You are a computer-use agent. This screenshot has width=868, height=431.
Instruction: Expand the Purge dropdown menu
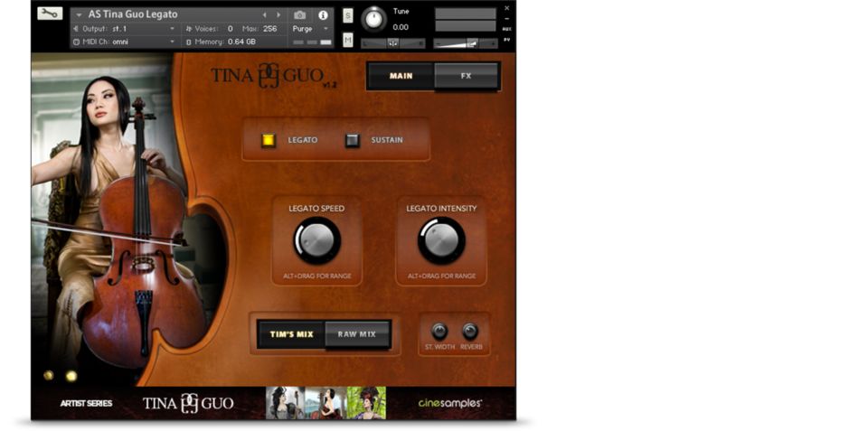point(309,28)
